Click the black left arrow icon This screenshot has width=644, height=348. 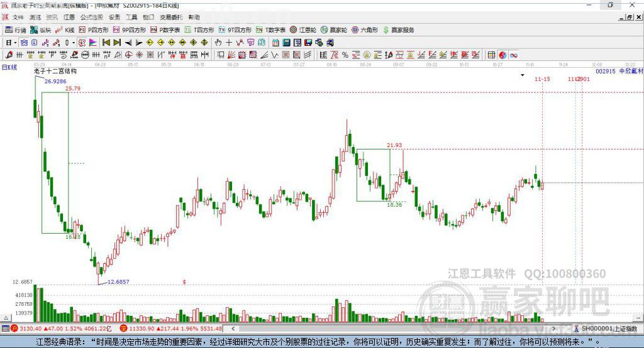[x=128, y=43]
